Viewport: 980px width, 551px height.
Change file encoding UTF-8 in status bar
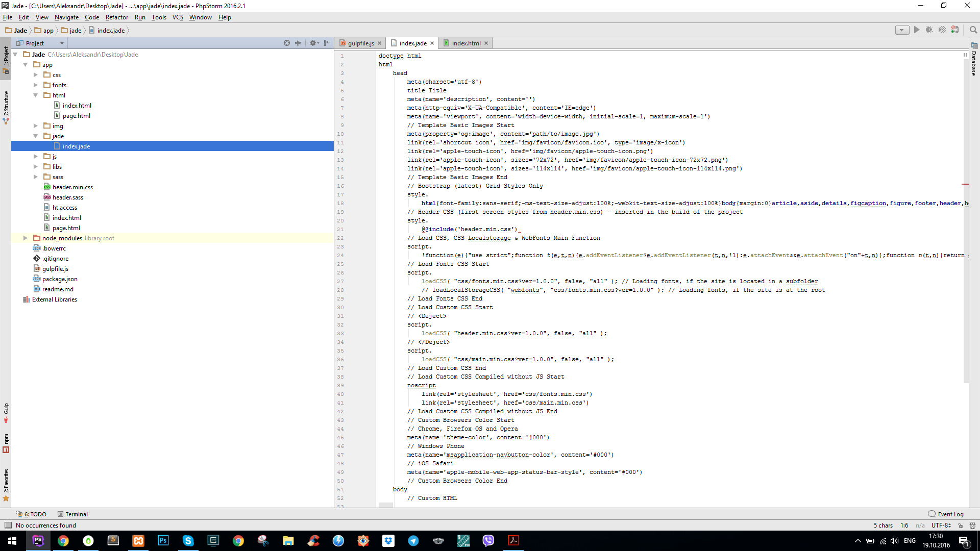(x=941, y=525)
